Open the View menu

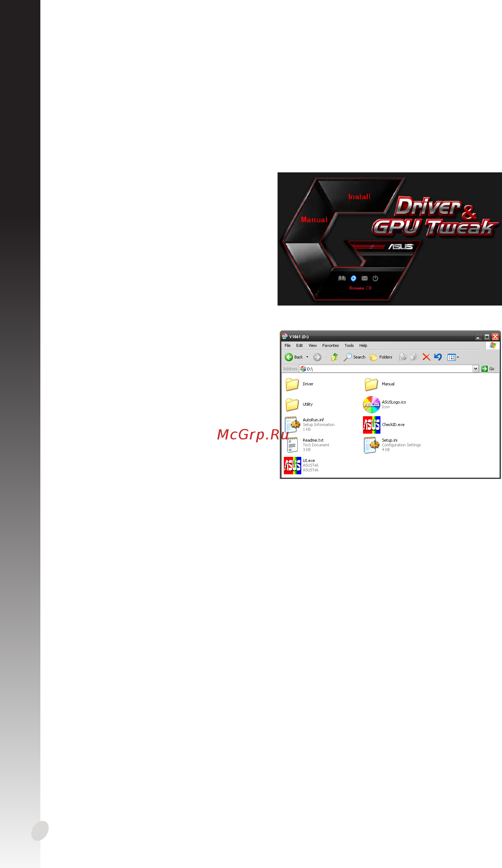[x=313, y=345]
